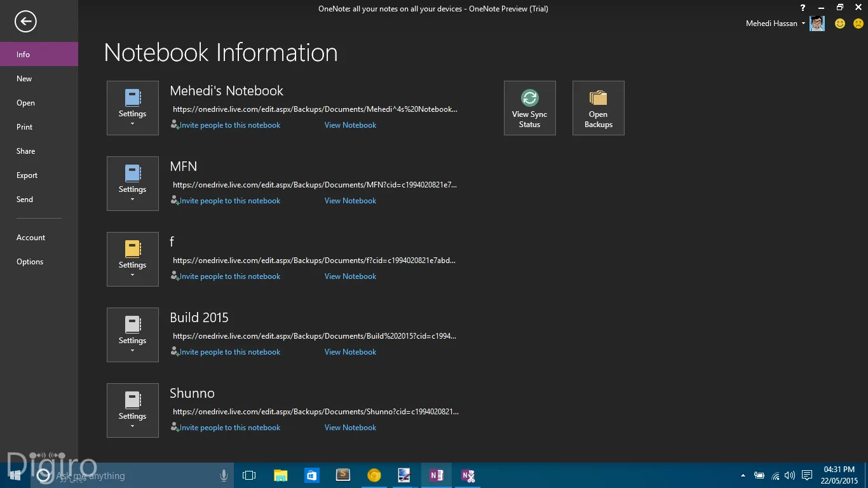Expand Settings for the f notebook
This screenshot has width=868, height=488.
pyautogui.click(x=133, y=259)
